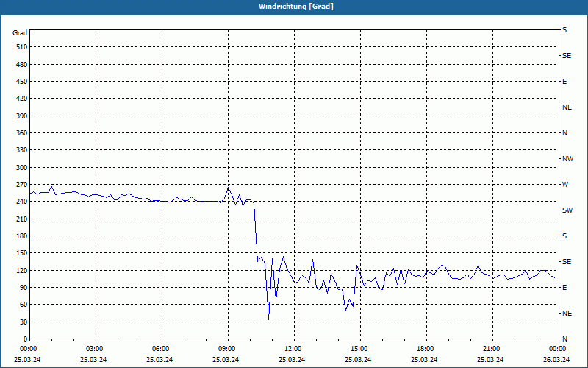
Task: Click the 390 y-axis tick label
Action: tap(22, 116)
